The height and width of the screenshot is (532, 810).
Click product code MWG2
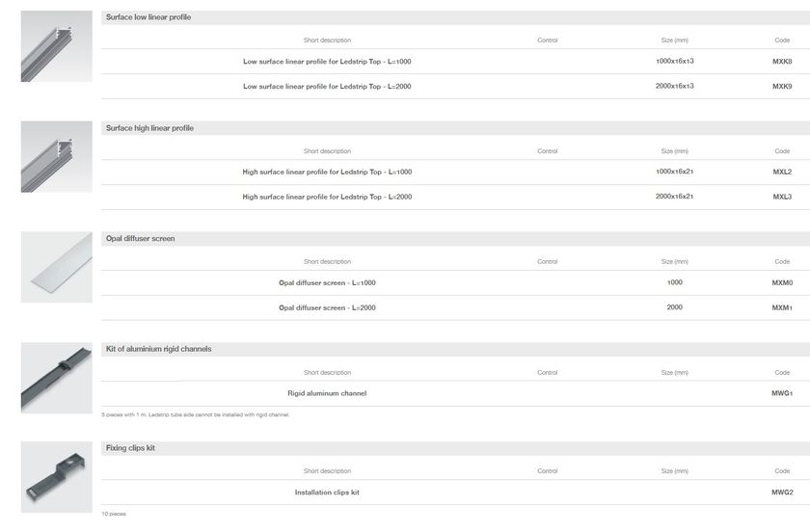(782, 492)
